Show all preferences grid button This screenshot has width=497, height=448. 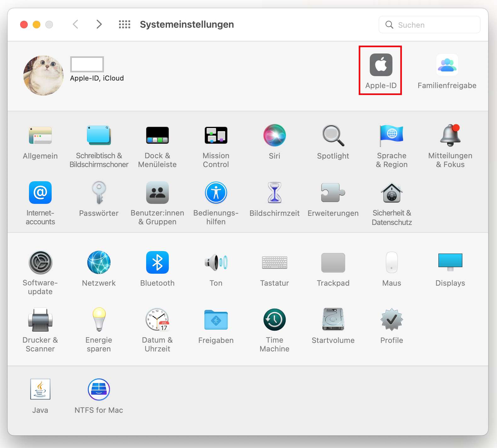124,24
